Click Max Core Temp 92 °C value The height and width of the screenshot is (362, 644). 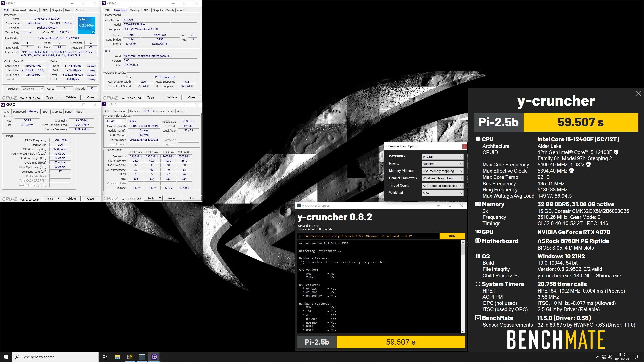tap(544, 177)
